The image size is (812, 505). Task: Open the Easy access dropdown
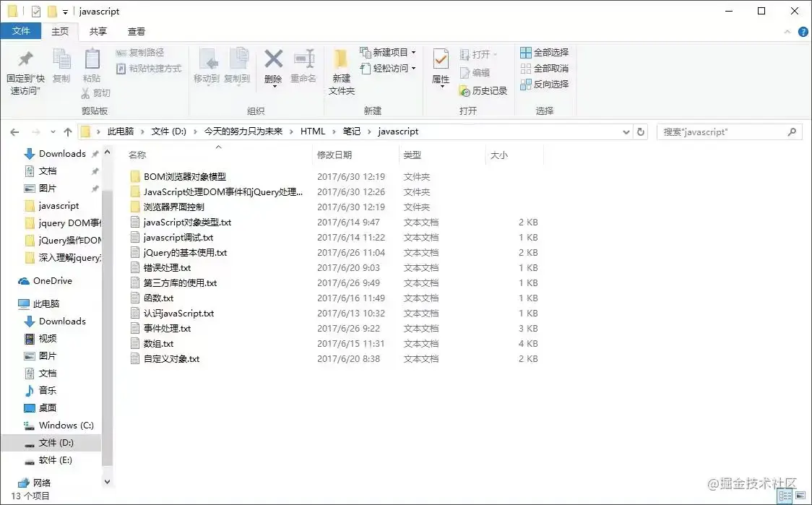point(388,69)
